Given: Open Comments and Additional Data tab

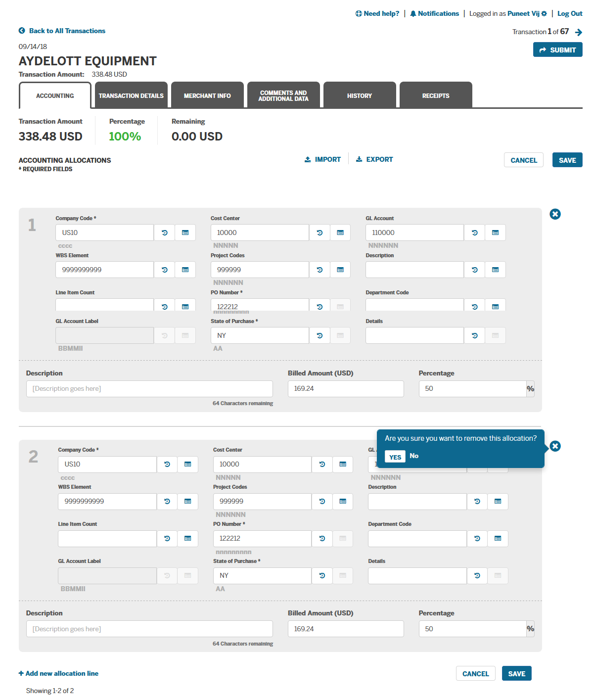Looking at the screenshot, I should (283, 95).
